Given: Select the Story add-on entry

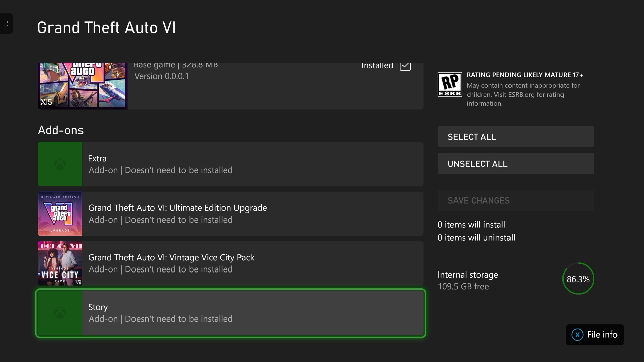Looking at the screenshot, I should [x=230, y=313].
